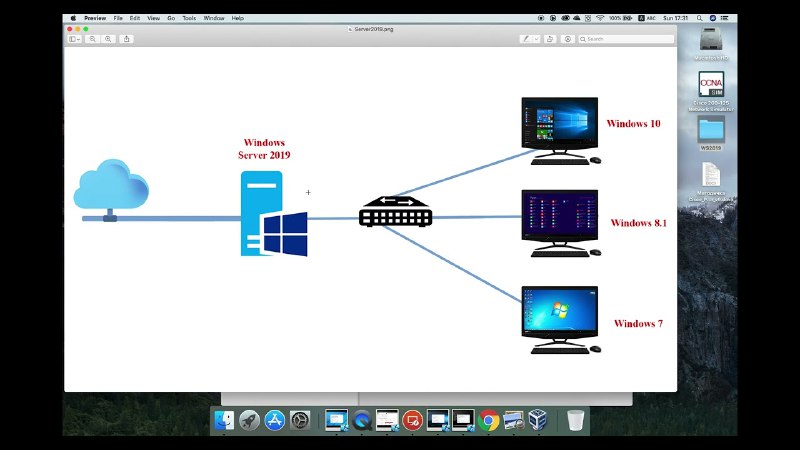Open the red screen-recorder Dock app
The width and height of the screenshot is (800, 450).
click(x=412, y=420)
